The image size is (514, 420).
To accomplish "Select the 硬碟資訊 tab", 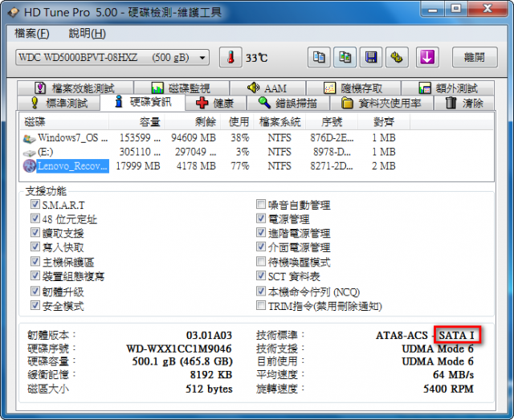I will [x=143, y=102].
